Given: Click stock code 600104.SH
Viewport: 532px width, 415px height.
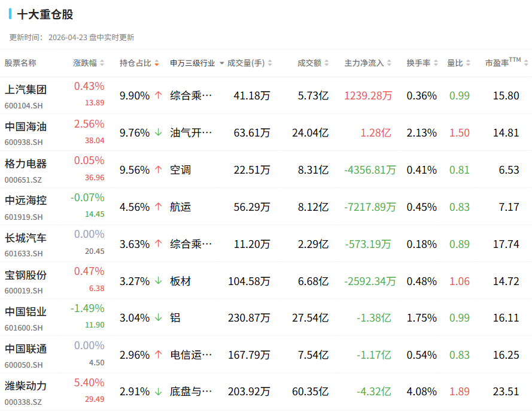Looking at the screenshot, I should [24, 106].
